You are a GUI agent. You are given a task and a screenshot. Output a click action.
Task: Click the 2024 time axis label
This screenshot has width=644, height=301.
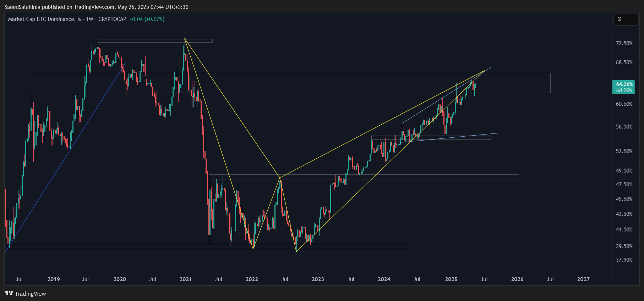click(x=384, y=279)
